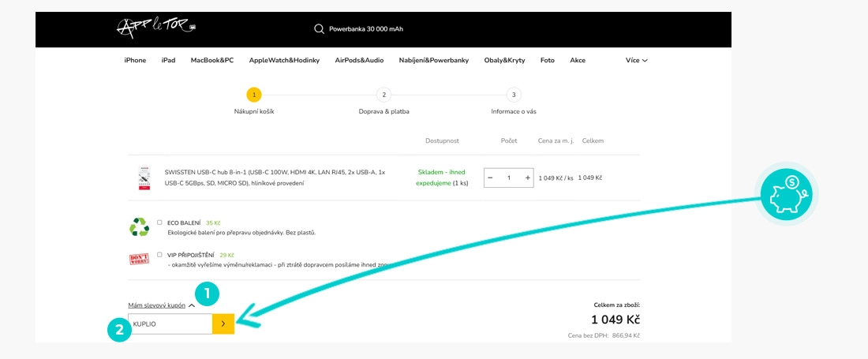This screenshot has width=868, height=359.
Task: Submit coupon with yellow arrow button
Action: pos(223,324)
